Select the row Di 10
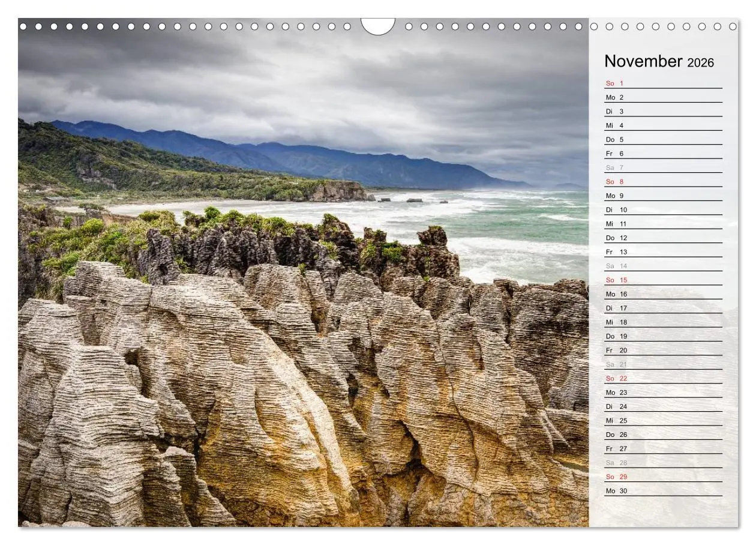This screenshot has height=545, width=756. coord(663,209)
